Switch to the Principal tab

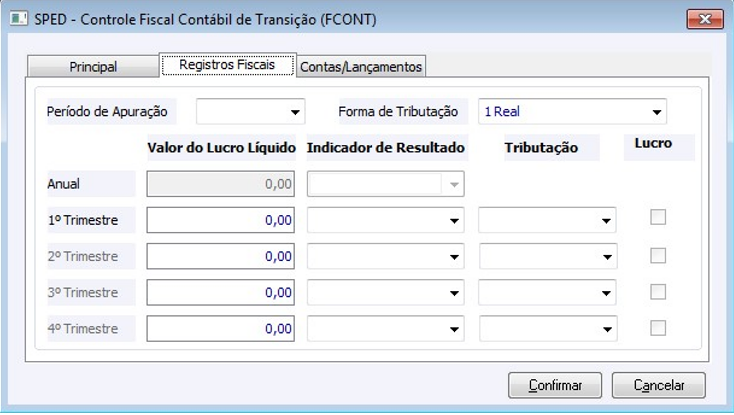[93, 67]
